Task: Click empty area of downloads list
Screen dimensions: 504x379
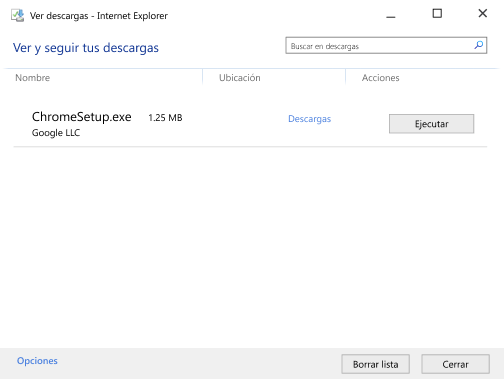Action: (250, 247)
